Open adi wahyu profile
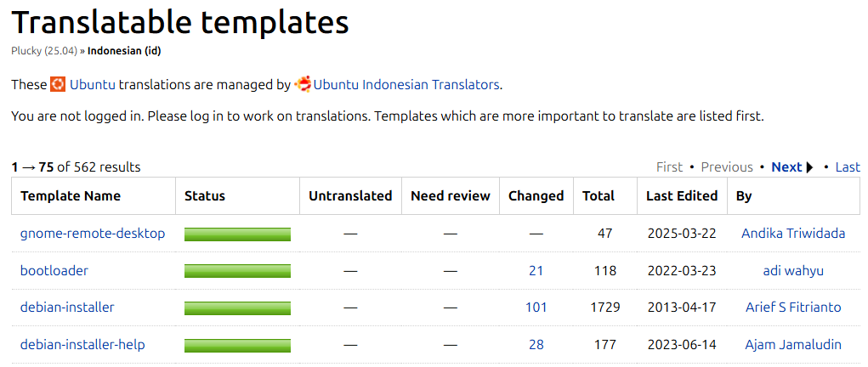The width and height of the screenshot is (868, 367). pos(792,271)
